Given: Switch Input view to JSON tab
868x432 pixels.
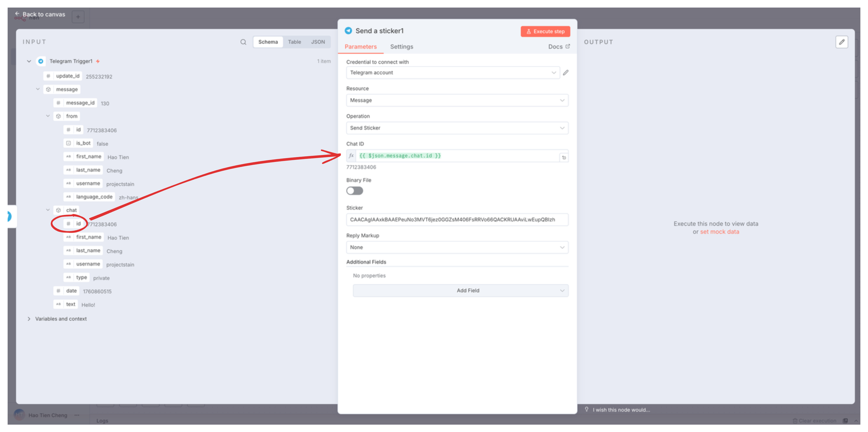Looking at the screenshot, I should click(x=318, y=42).
